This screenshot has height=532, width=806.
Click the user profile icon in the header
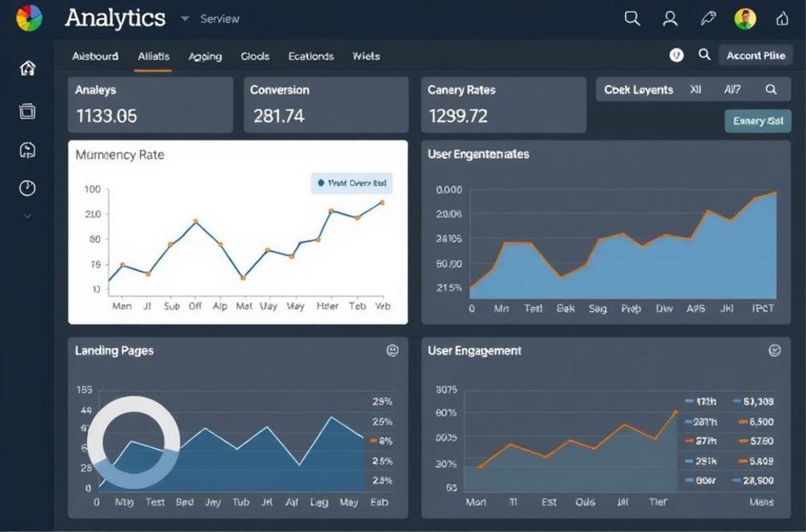[669, 18]
